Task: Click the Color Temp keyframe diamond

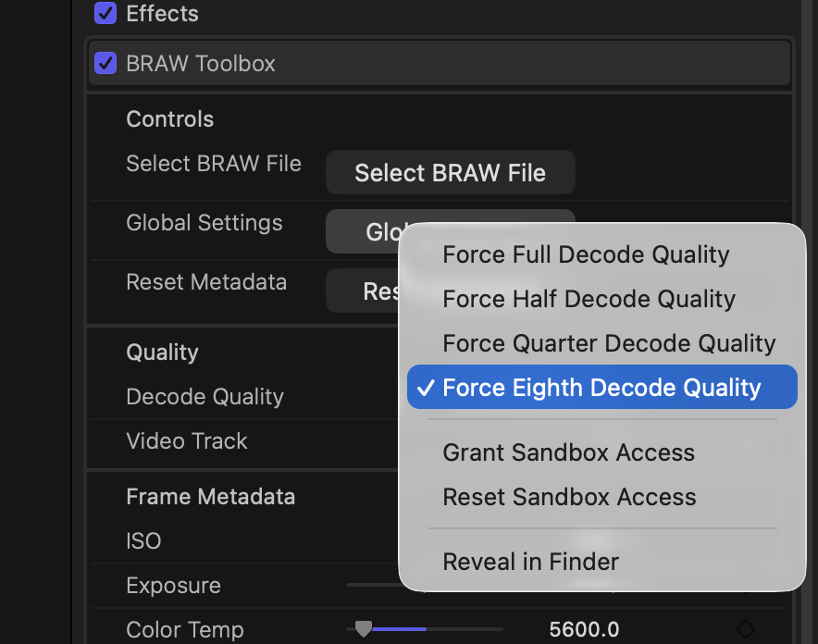Action: click(x=745, y=629)
